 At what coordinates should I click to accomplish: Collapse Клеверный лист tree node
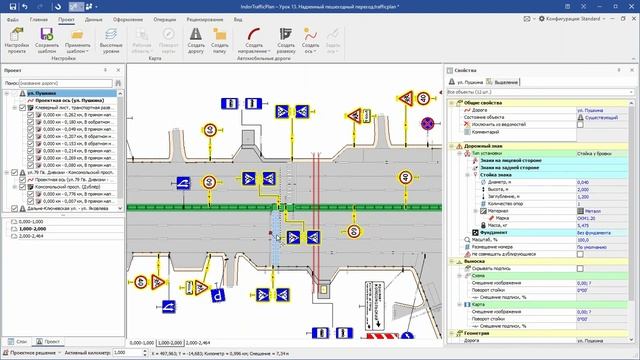14,108
